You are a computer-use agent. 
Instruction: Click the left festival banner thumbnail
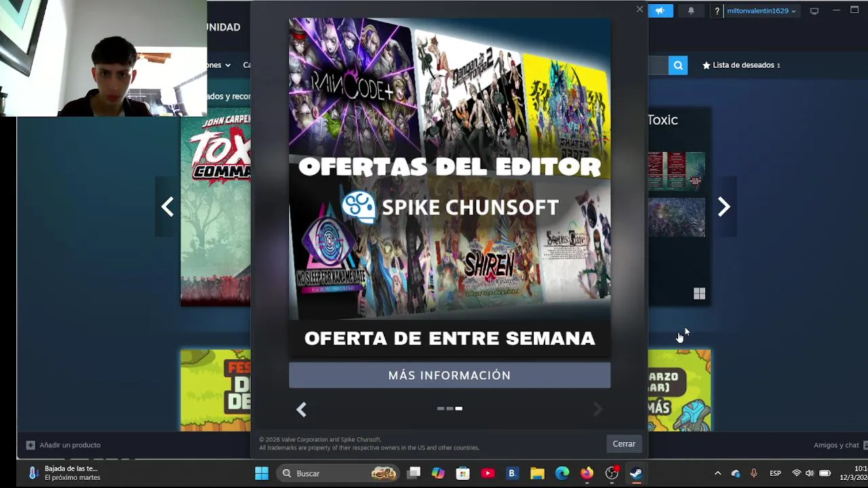(216, 390)
